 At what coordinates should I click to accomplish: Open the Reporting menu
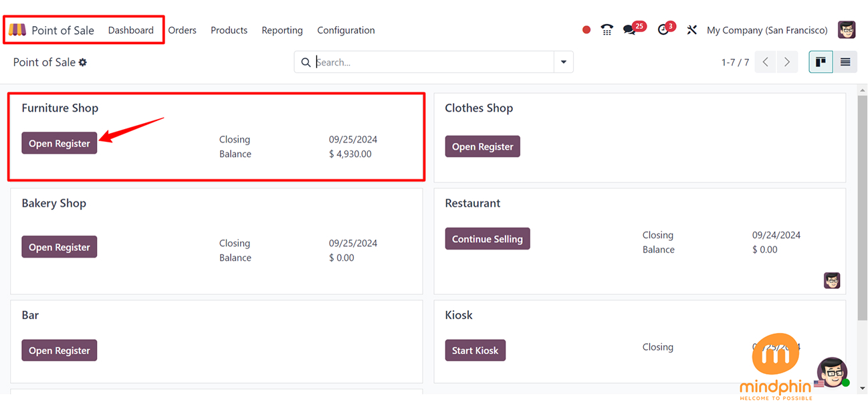[282, 30]
